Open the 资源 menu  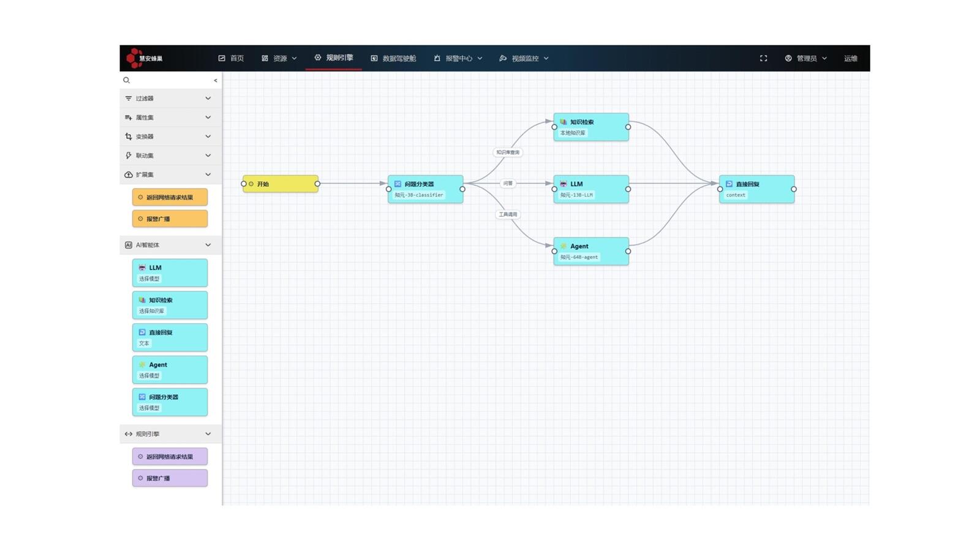(x=279, y=58)
